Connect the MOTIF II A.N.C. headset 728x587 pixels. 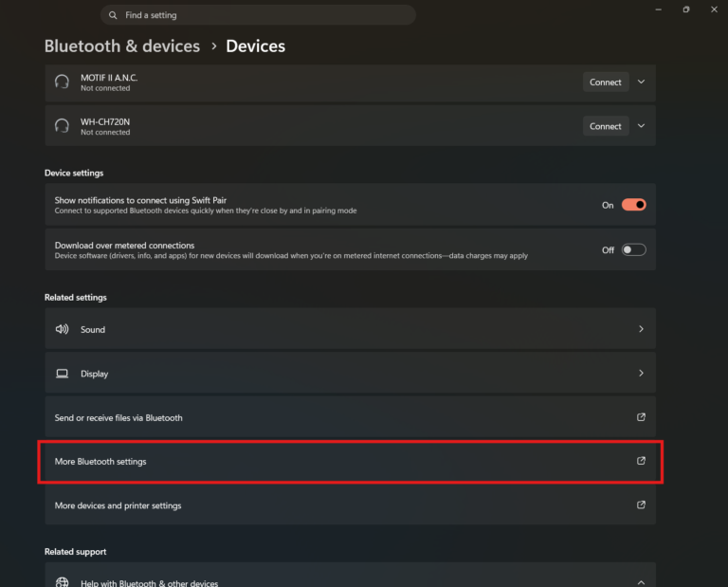click(x=606, y=83)
